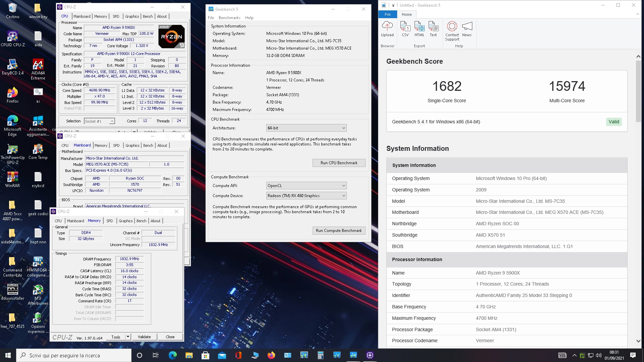Open Cestino recycle bin desktop icon

coord(12,11)
